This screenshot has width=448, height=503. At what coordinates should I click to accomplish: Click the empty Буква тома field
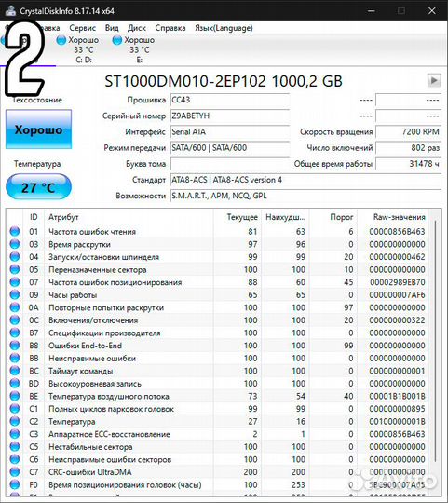click(x=230, y=164)
